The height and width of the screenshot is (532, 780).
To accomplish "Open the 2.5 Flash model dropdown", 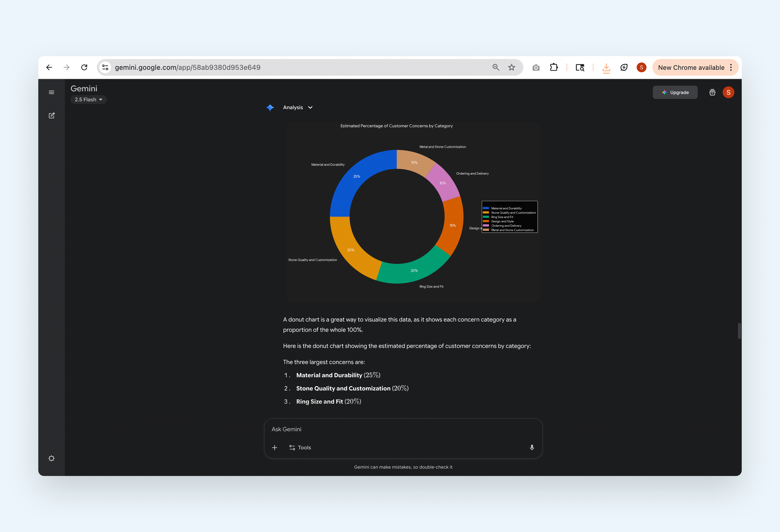I will [x=88, y=100].
